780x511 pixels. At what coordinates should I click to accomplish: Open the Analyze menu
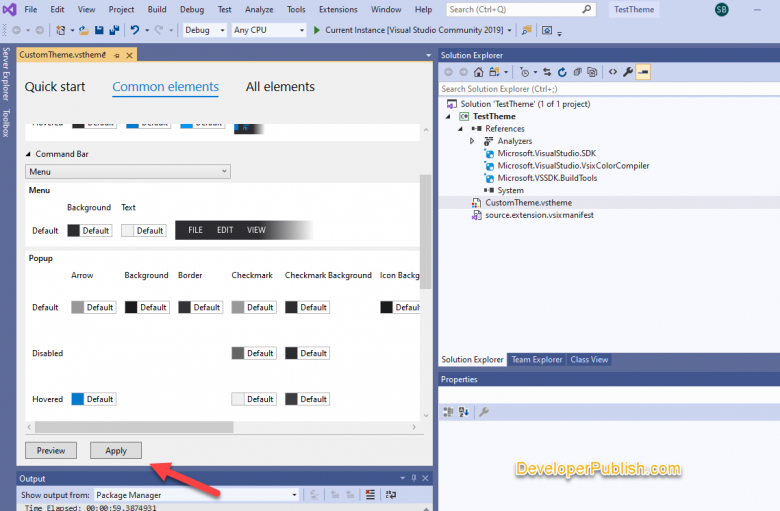point(259,9)
